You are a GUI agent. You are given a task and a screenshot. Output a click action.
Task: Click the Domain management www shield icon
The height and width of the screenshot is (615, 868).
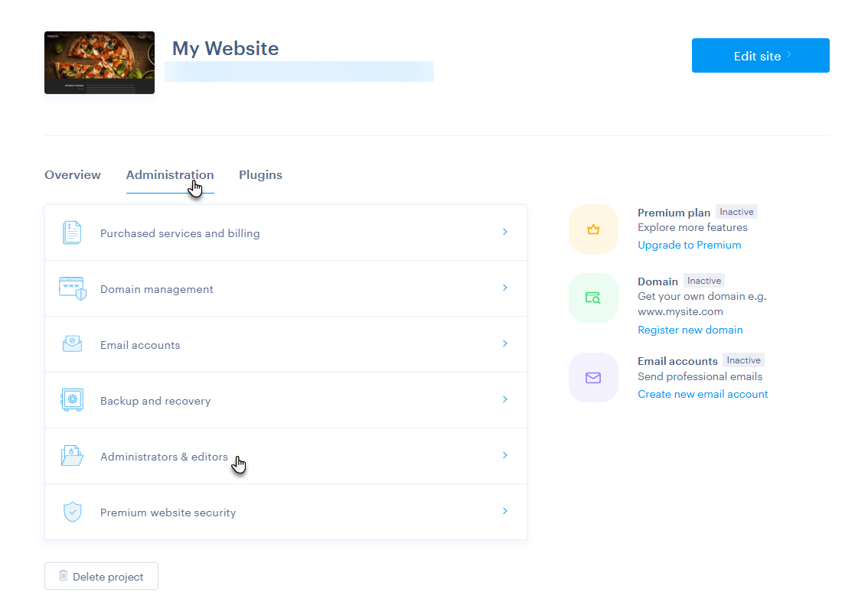[x=73, y=288]
